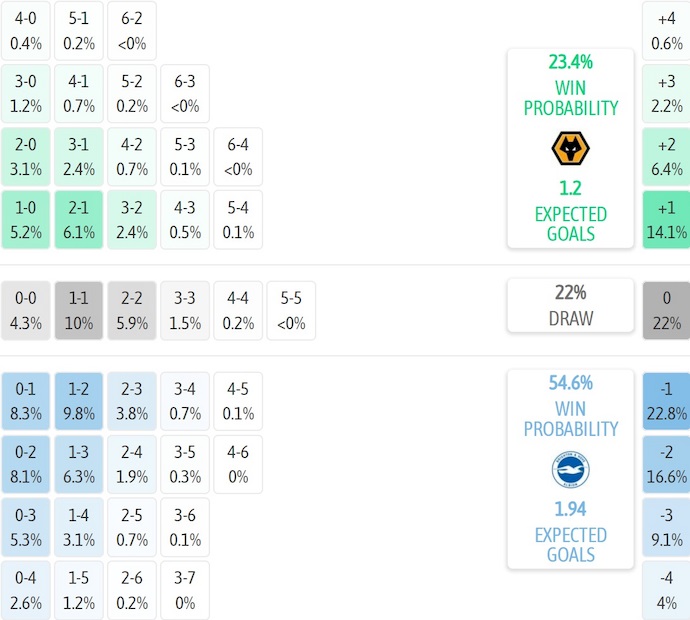The width and height of the screenshot is (690, 620).
Task: Select the -1 goal margin cell
Action: (666, 401)
